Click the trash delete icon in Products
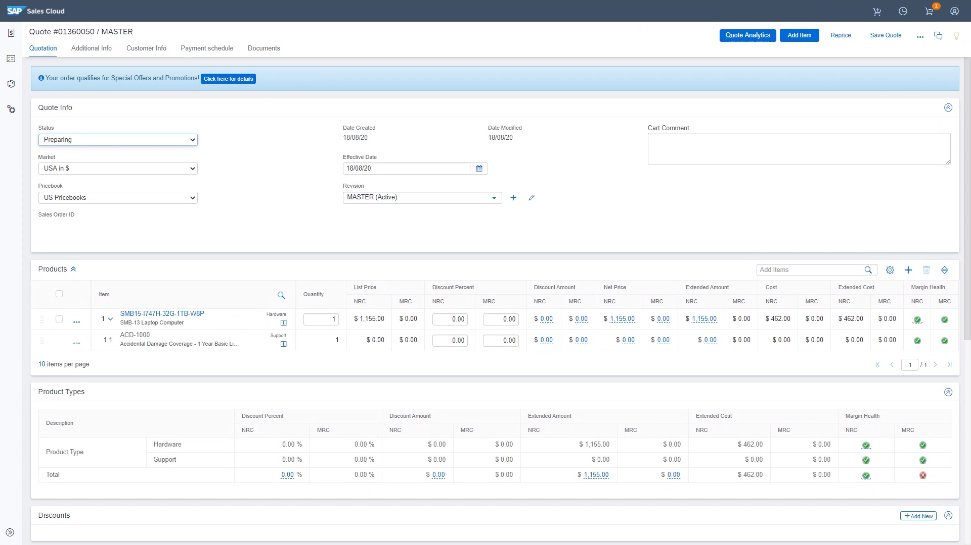The width and height of the screenshot is (971, 545). [926, 270]
